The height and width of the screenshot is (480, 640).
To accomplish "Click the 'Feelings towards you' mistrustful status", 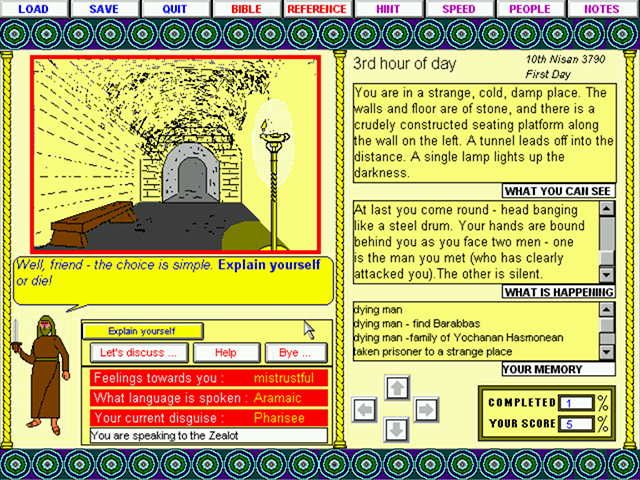I will coord(209,378).
